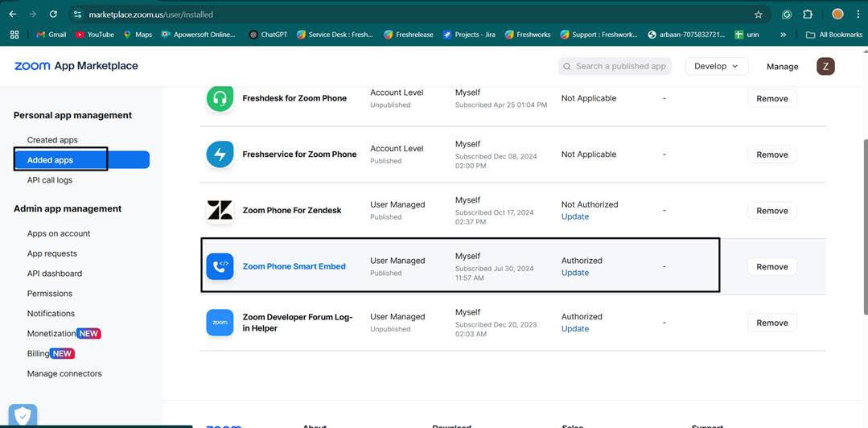Screen dimensions: 868x428
Task: Open the Extensions puzzle icon
Action: click(808, 14)
